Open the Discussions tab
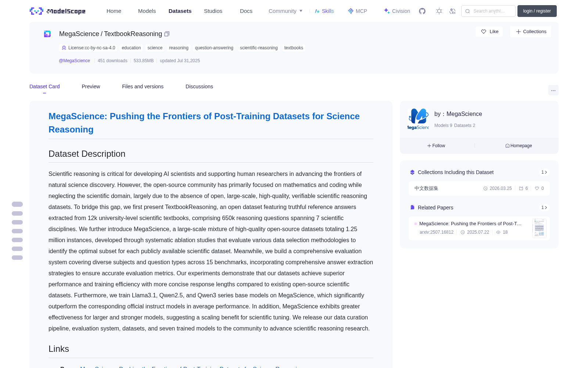This screenshot has height=368, width=588. click(199, 86)
